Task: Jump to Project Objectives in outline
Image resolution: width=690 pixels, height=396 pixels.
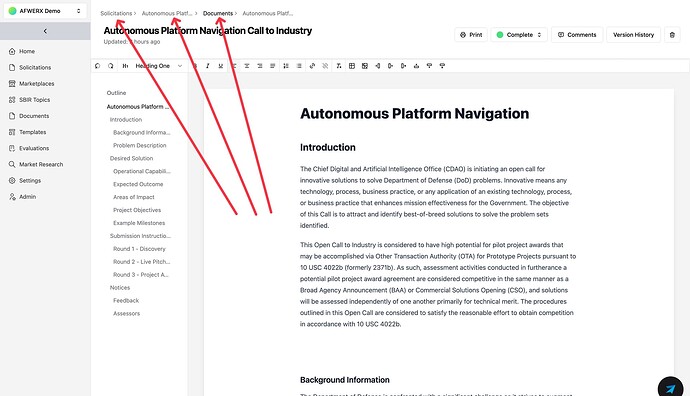Action: tap(137, 210)
